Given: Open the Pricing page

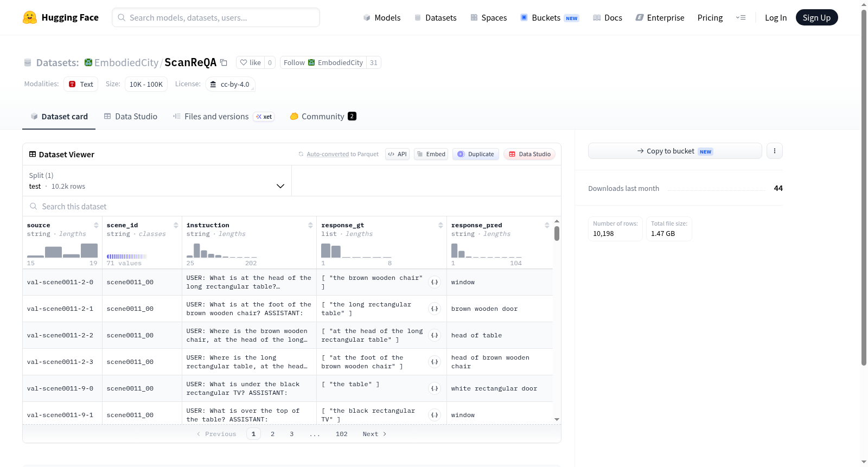Looking at the screenshot, I should [710, 17].
